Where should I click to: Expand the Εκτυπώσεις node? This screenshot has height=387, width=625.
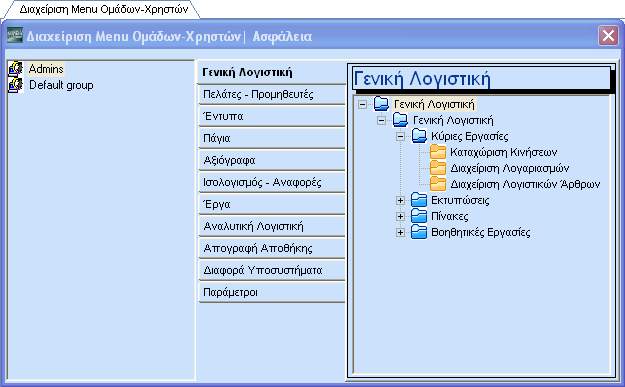[x=401, y=200]
